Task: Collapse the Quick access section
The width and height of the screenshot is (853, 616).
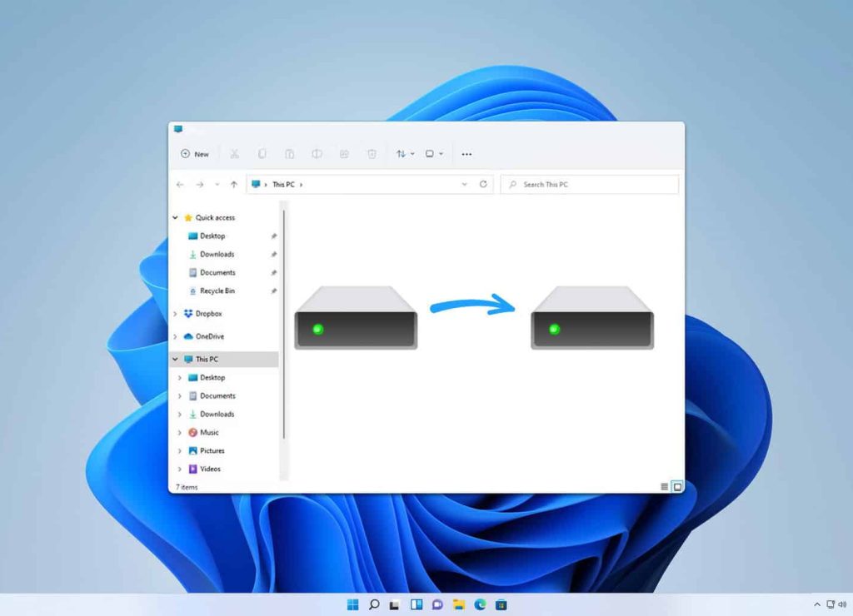Action: click(x=175, y=217)
